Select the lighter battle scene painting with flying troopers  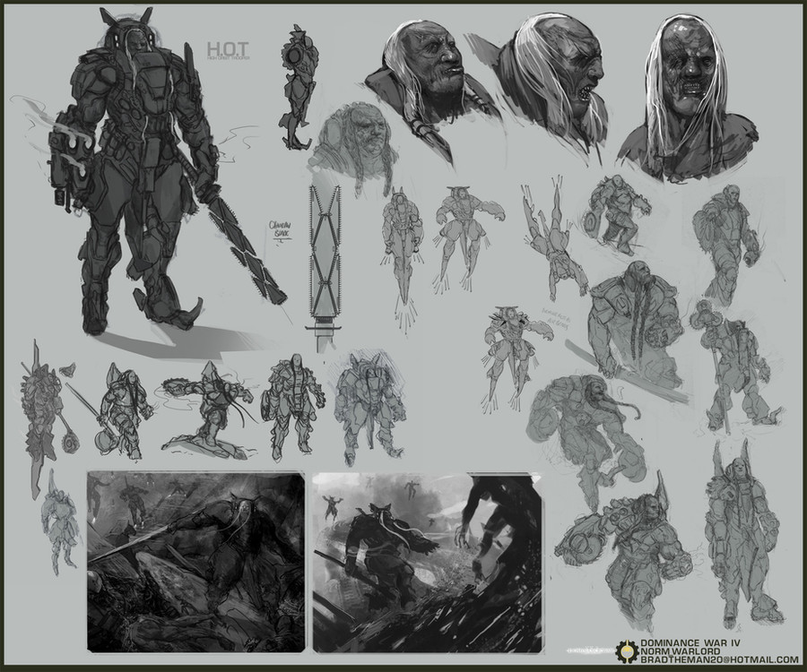(x=427, y=563)
